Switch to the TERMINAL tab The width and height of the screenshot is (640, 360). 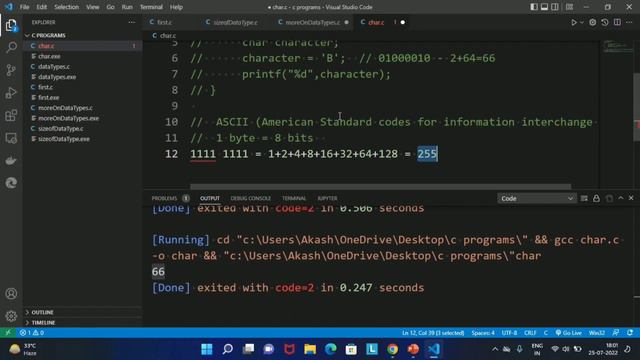[x=294, y=198]
